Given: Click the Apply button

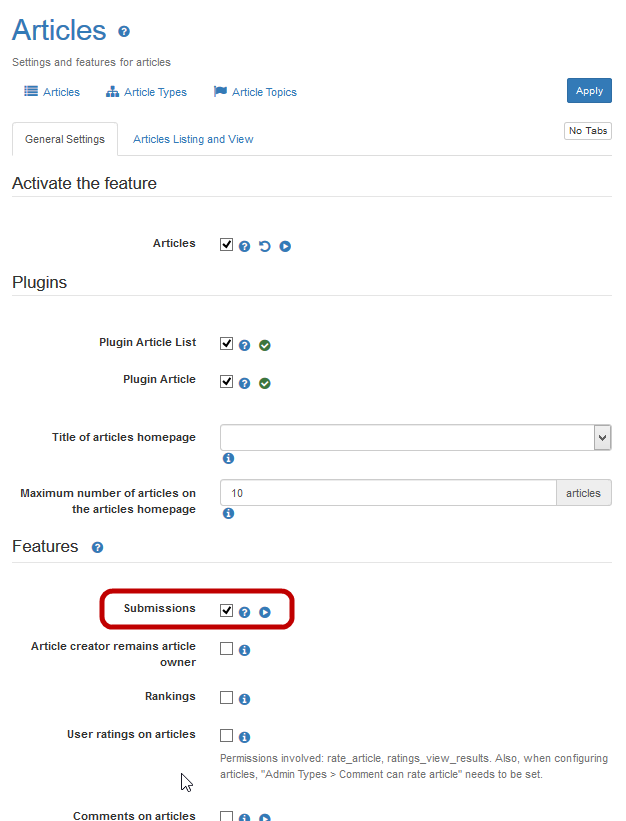Looking at the screenshot, I should click(x=589, y=90).
